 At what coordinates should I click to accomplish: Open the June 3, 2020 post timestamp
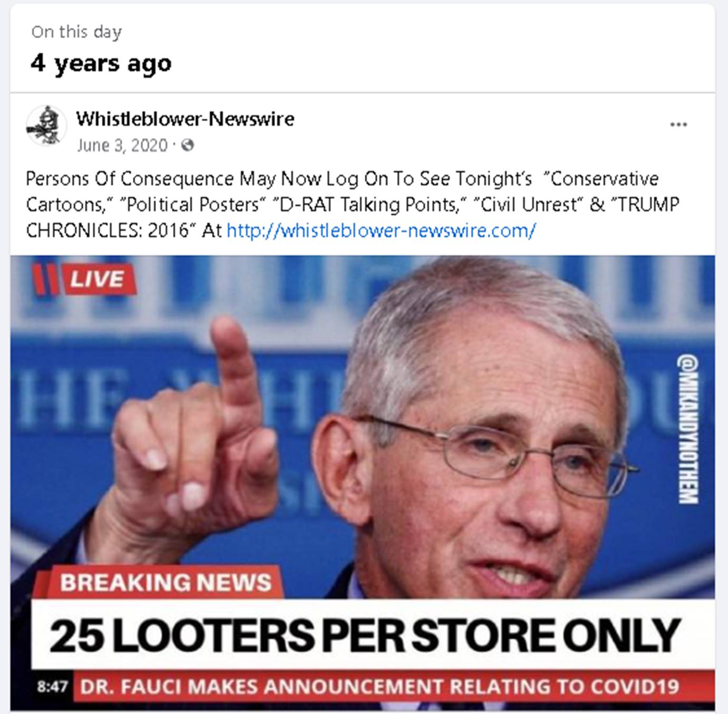click(122, 145)
